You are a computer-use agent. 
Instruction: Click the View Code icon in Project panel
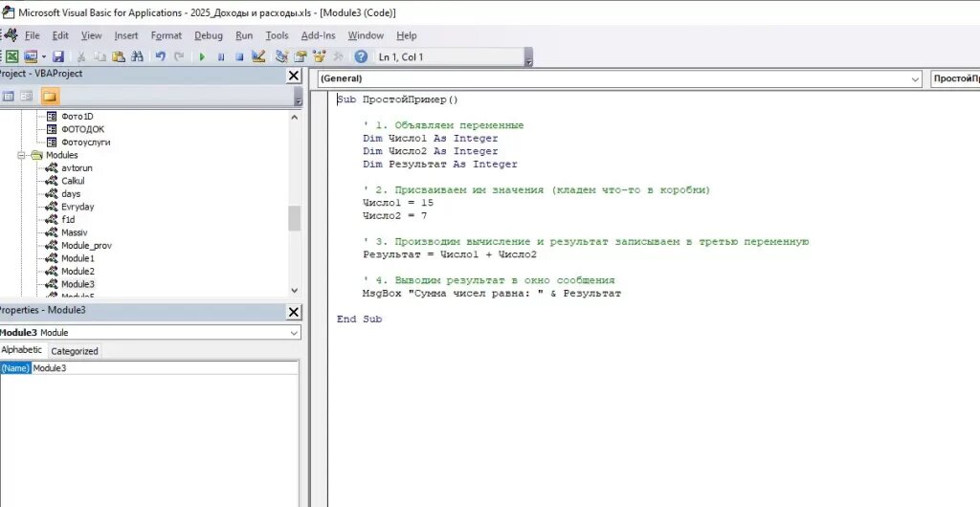click(x=8, y=97)
